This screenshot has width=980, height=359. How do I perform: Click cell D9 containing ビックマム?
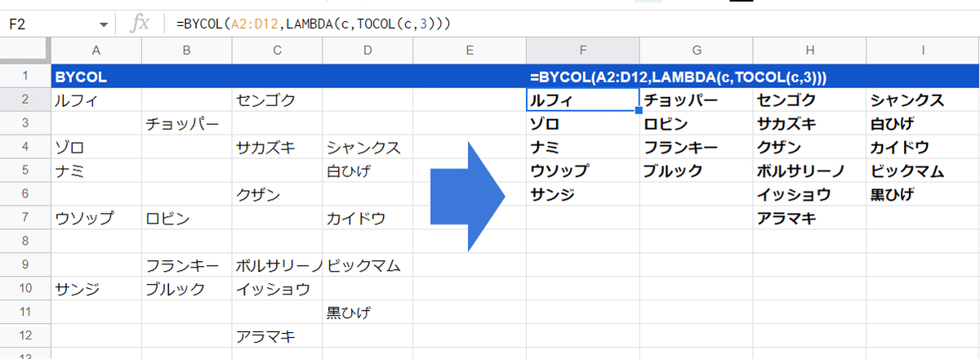tap(367, 266)
